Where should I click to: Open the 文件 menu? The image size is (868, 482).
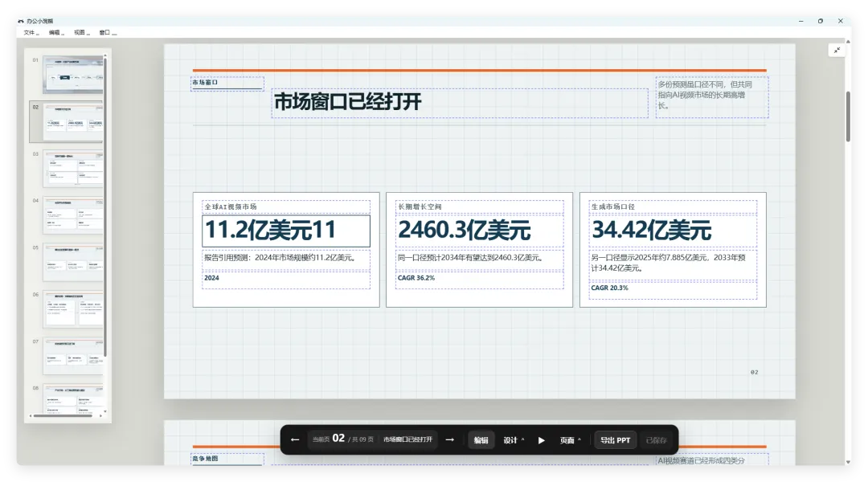31,33
